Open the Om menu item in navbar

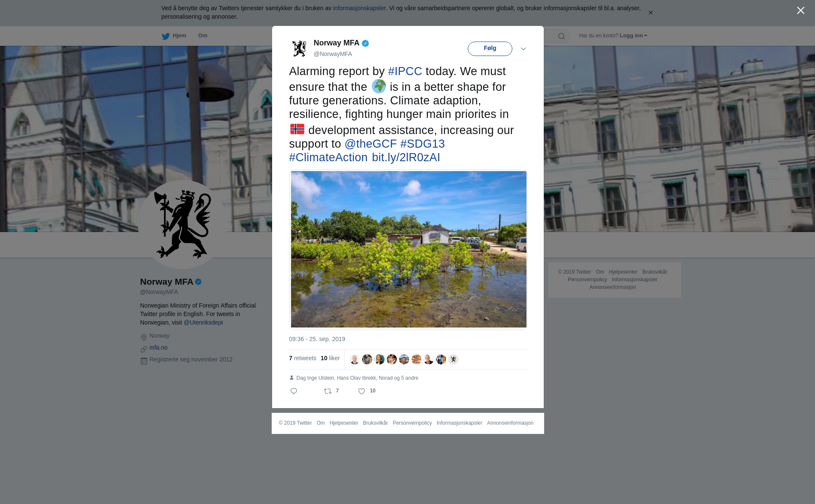[x=202, y=36]
